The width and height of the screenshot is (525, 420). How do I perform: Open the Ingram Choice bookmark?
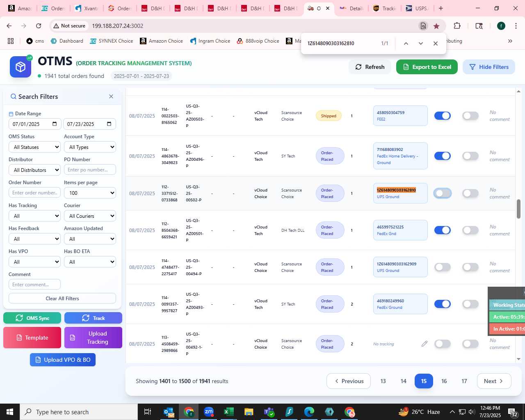[210, 41]
